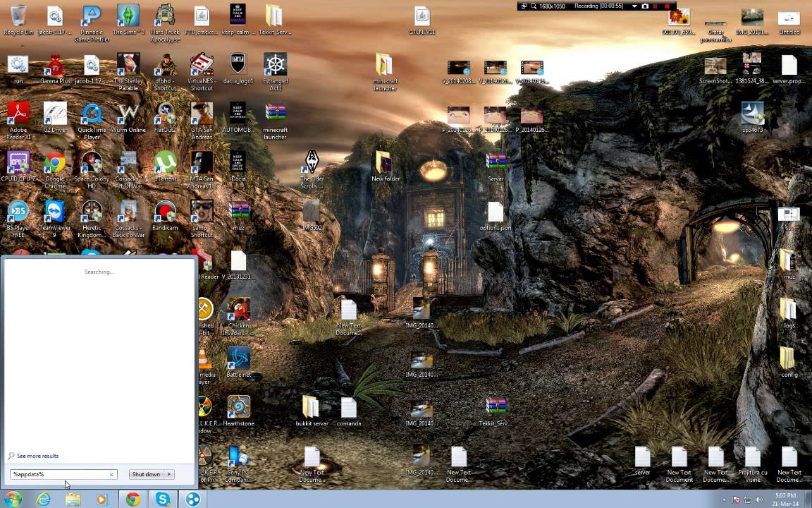The image size is (812, 508).
Task: Open Windows Media Player taskbar icon
Action: tap(102, 500)
